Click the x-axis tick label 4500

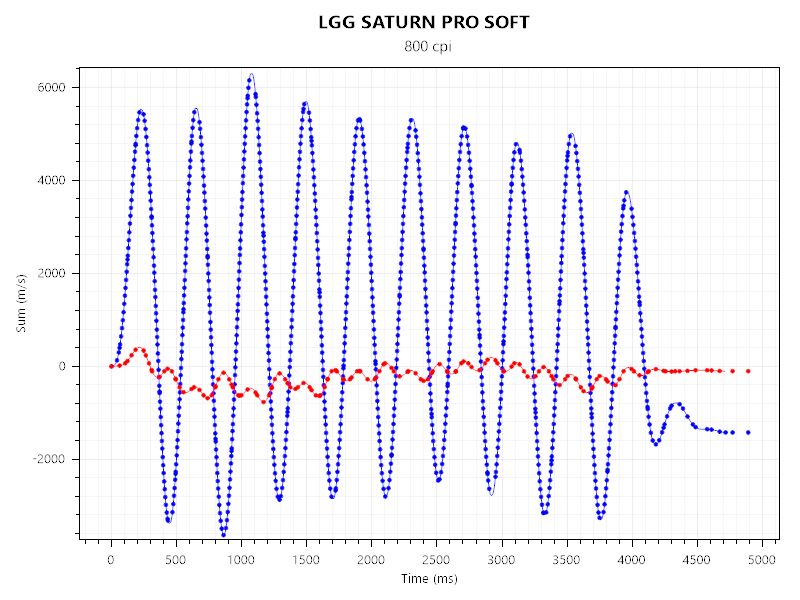pyautogui.click(x=696, y=560)
